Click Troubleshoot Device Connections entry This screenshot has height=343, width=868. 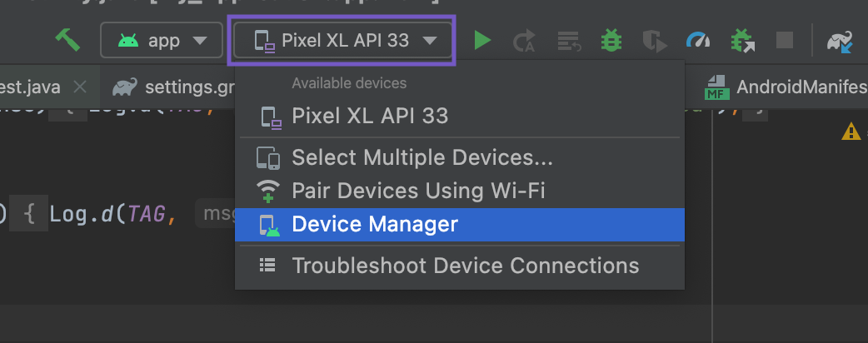click(x=465, y=266)
